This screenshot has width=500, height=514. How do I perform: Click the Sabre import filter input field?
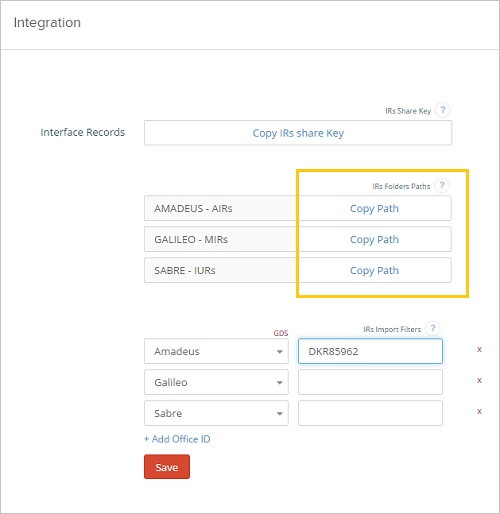[370, 413]
